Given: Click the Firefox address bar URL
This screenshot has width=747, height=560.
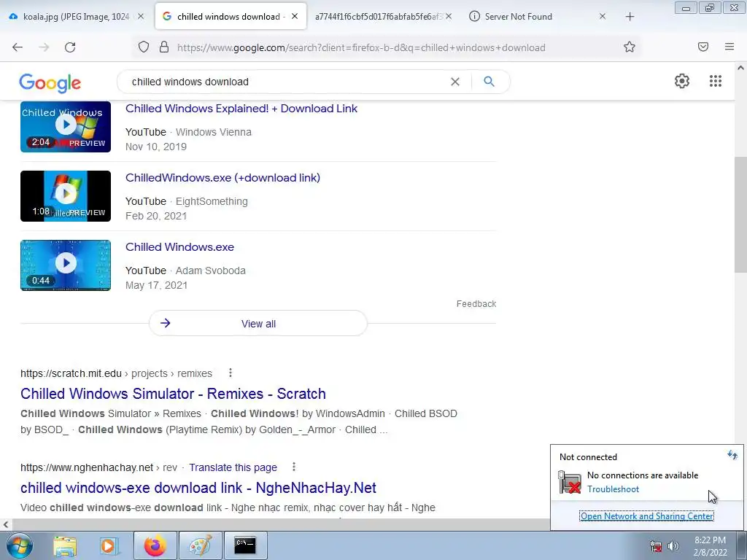Looking at the screenshot, I should (x=361, y=47).
